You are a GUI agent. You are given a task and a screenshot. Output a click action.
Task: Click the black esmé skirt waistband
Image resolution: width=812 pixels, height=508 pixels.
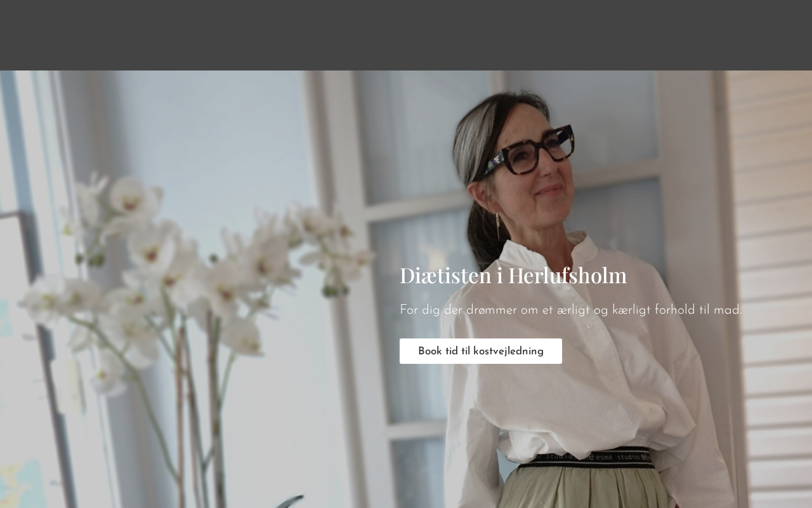587,458
